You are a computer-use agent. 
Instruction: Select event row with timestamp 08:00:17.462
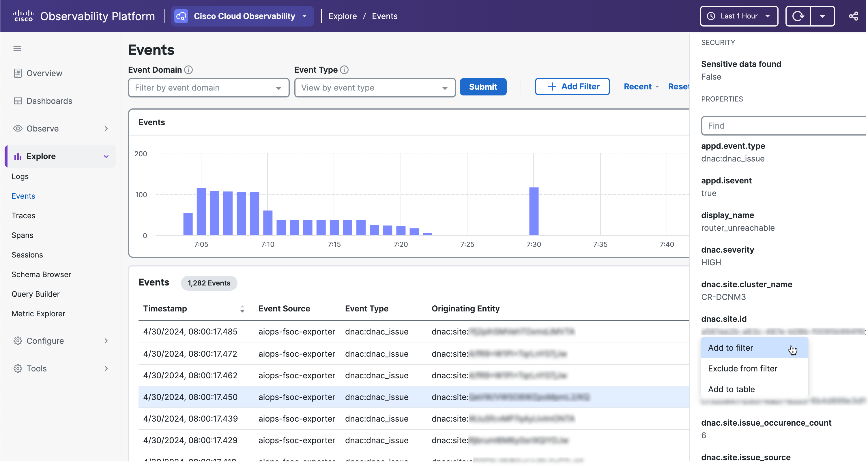coord(414,375)
